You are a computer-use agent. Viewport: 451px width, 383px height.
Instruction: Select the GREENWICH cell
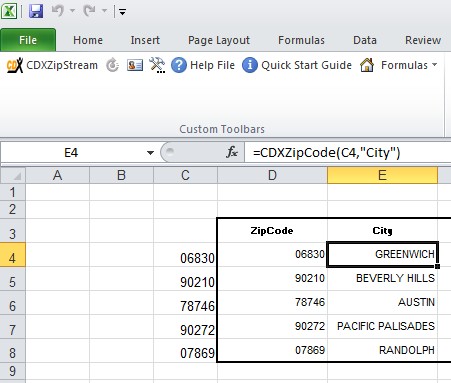point(382,255)
